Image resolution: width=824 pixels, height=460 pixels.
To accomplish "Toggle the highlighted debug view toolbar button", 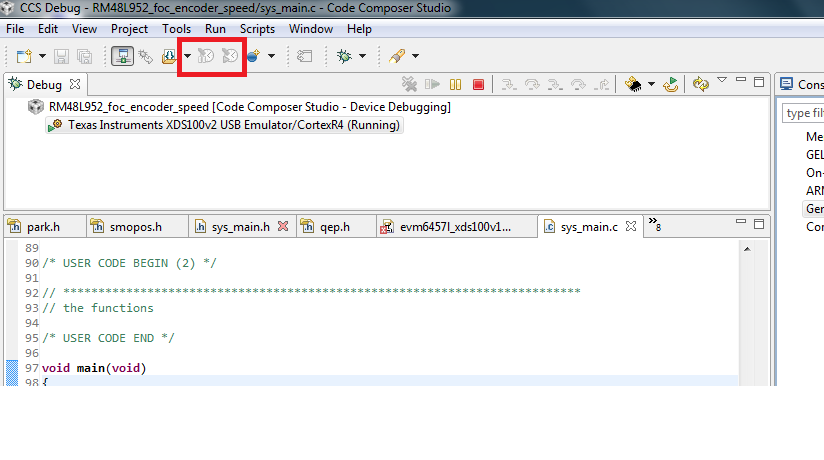I will [x=122, y=56].
